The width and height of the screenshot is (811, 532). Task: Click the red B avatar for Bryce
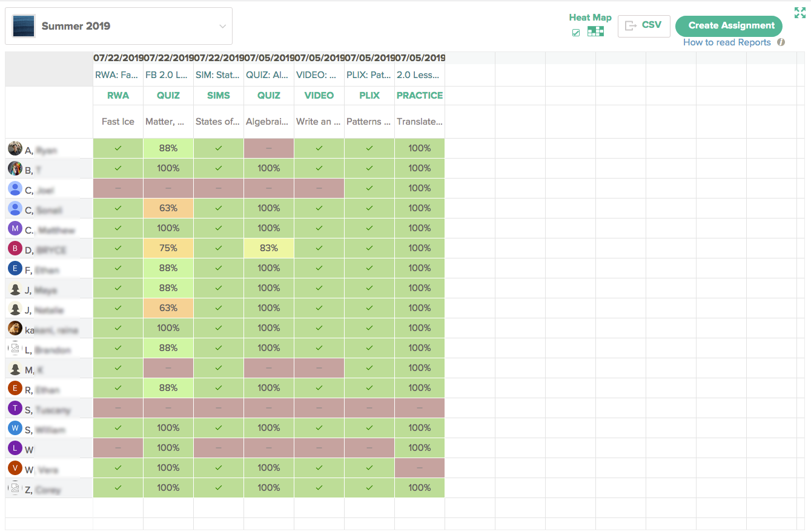pos(15,248)
